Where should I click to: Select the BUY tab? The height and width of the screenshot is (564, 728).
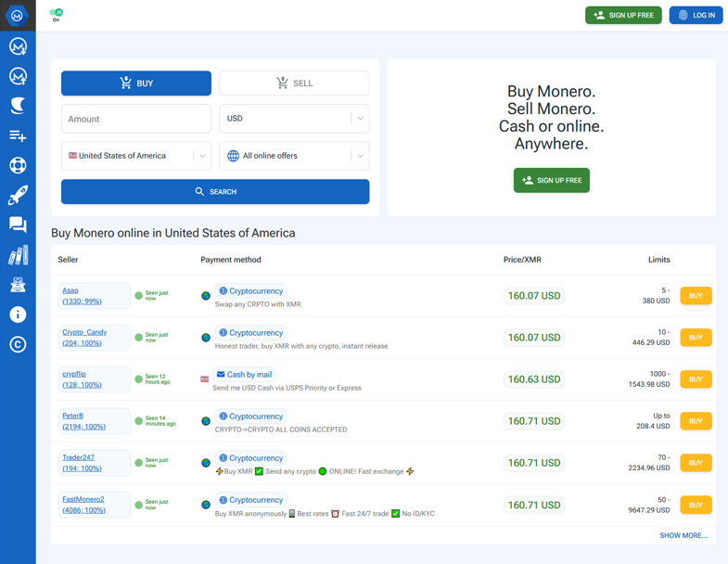click(136, 83)
